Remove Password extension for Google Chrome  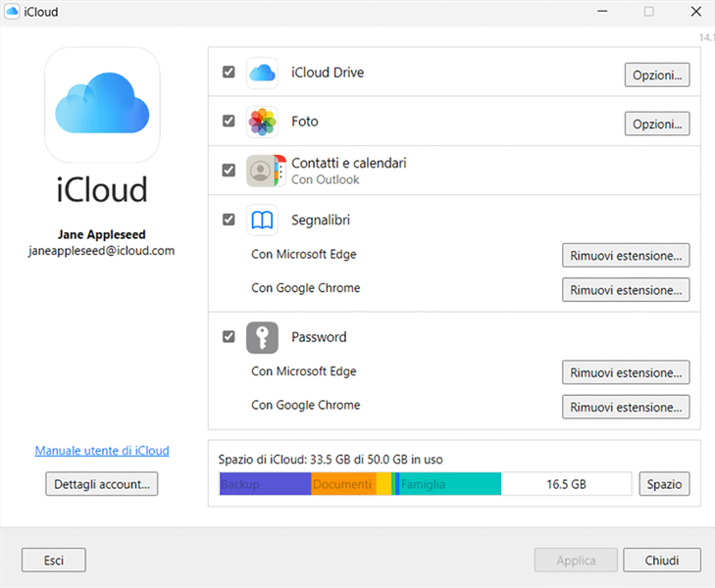tap(625, 407)
